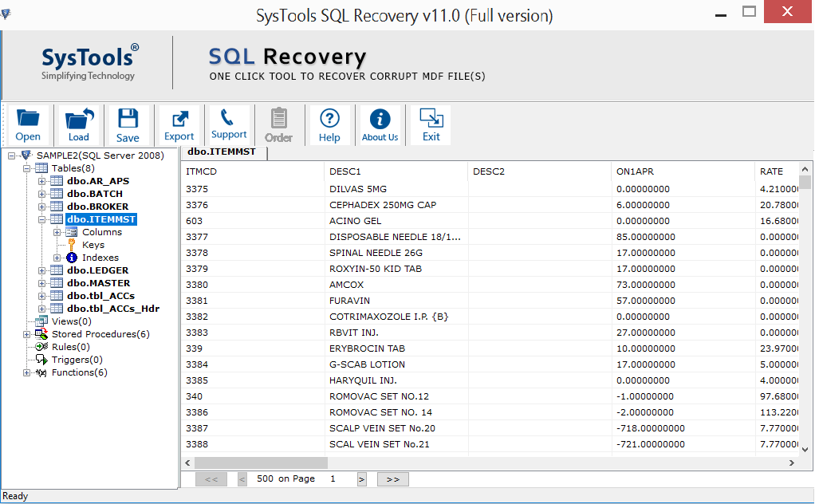Click the dbo.LEDGER table icon
Screen dimensions: 815x504
(57, 270)
